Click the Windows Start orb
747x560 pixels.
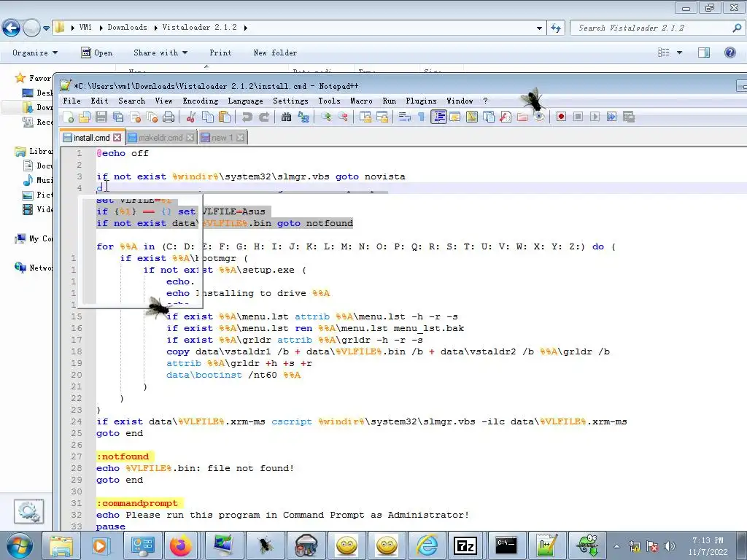tap(18, 545)
